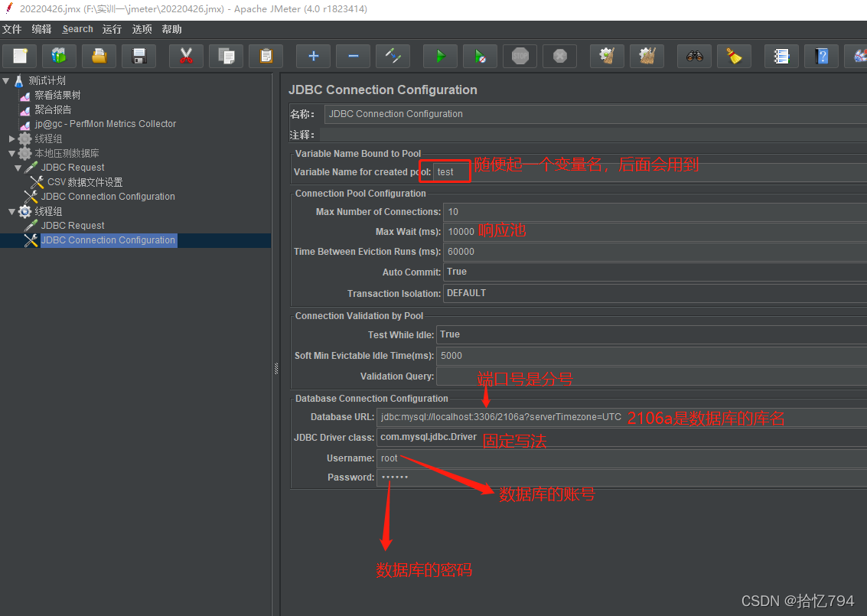Viewport: 867px width, 616px height.
Task: Click the Paste clipboard icon
Action: (x=266, y=56)
